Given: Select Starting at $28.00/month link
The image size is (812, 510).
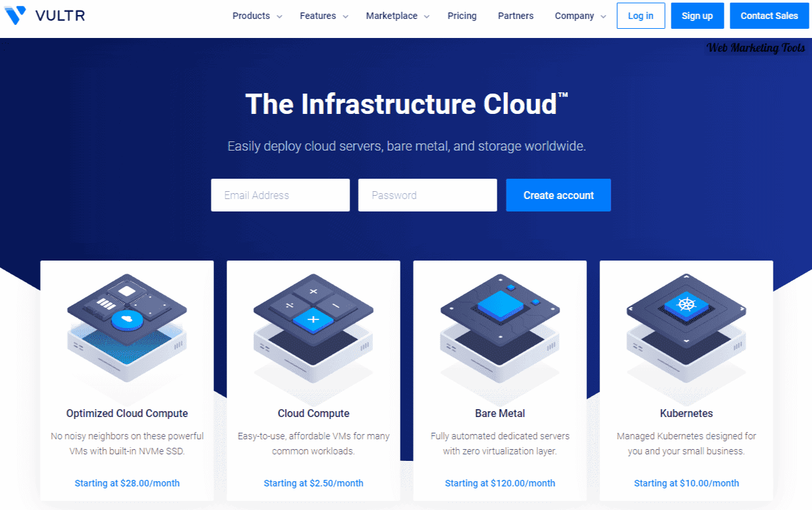Looking at the screenshot, I should click(x=127, y=483).
